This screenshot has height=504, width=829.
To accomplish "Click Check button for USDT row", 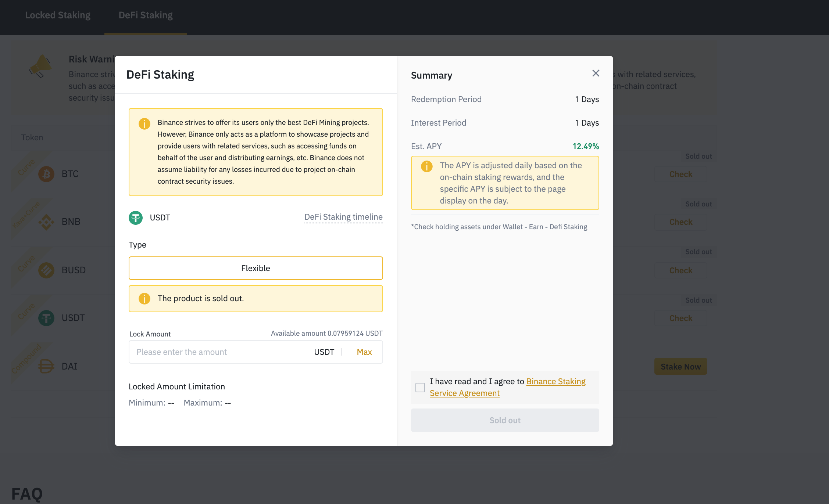I will 681,318.
